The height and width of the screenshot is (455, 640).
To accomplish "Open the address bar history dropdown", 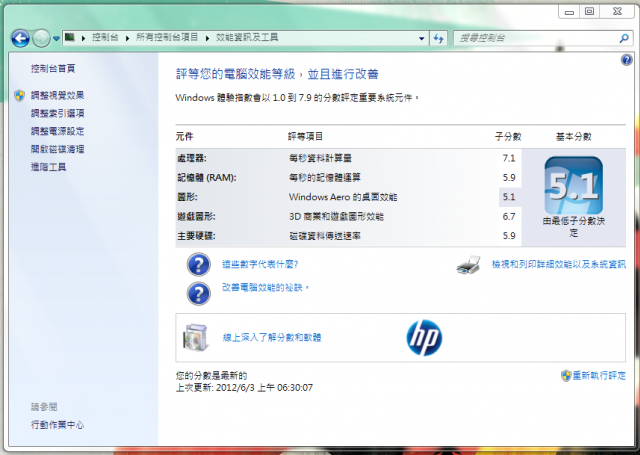I will 421,38.
